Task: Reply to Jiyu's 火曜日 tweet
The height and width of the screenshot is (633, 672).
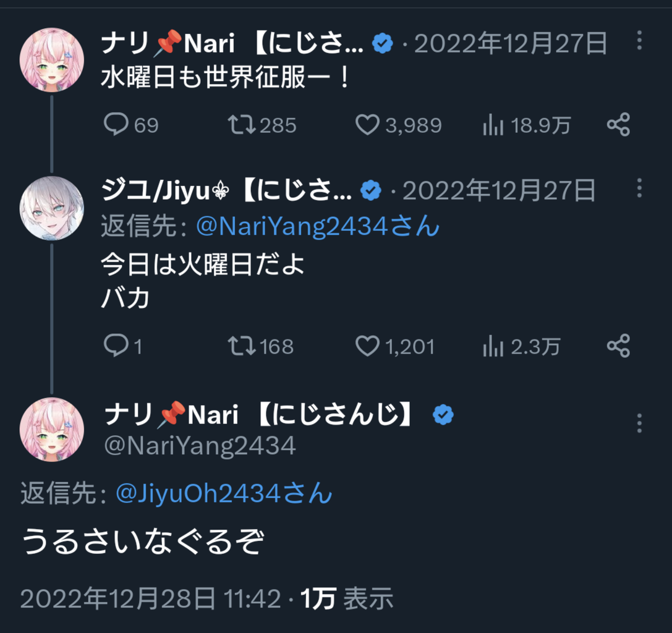Action: tap(122, 346)
